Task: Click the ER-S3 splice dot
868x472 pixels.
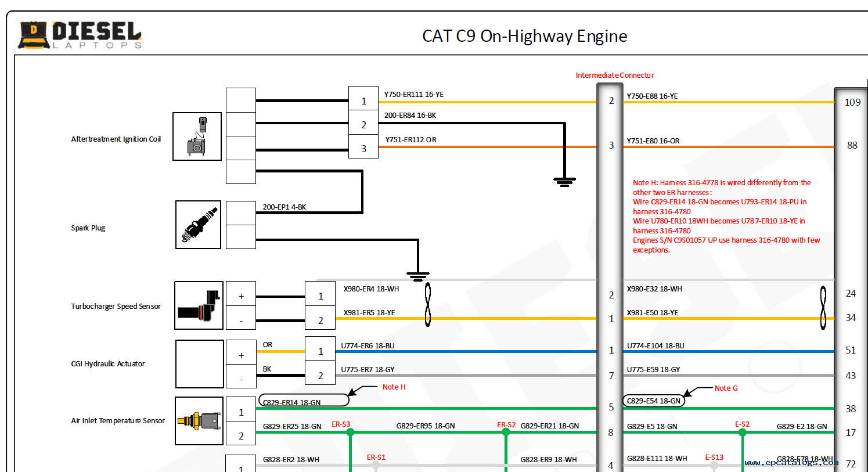Action: point(350,432)
